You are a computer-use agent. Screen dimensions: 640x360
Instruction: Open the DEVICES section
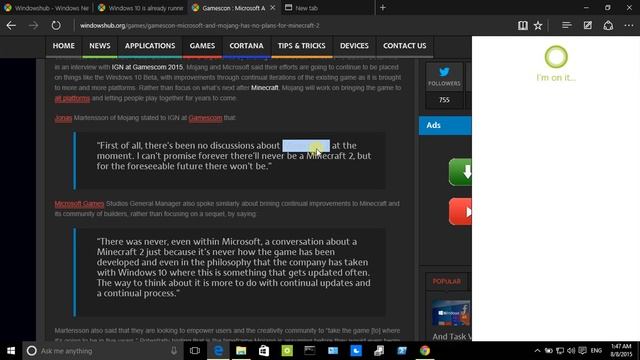tap(354, 46)
